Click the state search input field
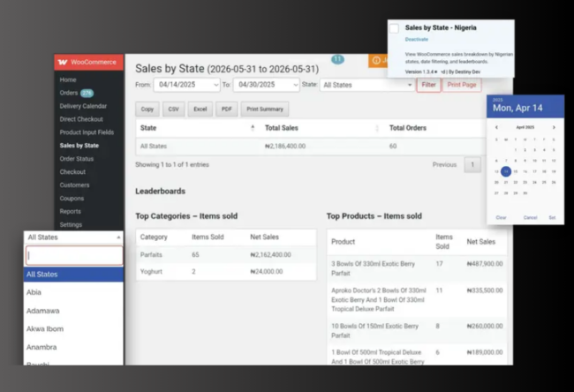Screen dimensions: 574x392 coord(74,255)
